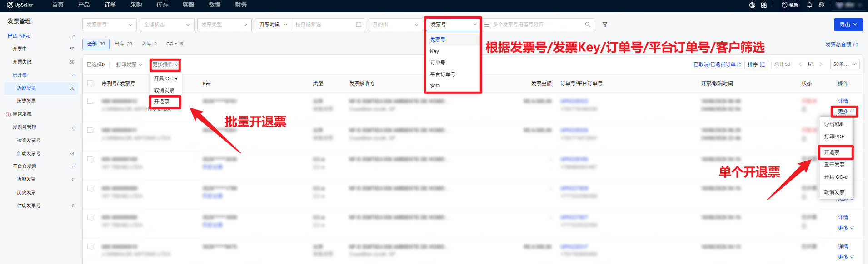Viewport: 868px width, 264px height.
Task: Choose Key in search type list
Action: tap(453, 51)
